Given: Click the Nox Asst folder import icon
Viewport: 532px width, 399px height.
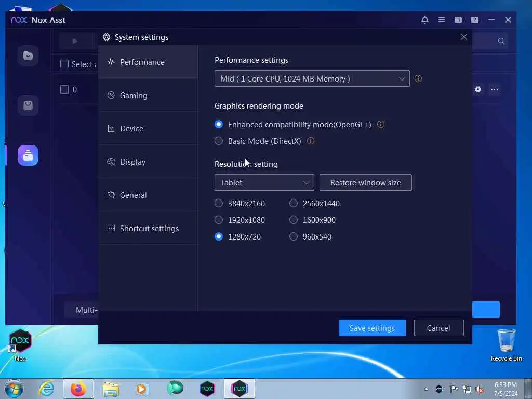Looking at the screenshot, I should point(458,20).
